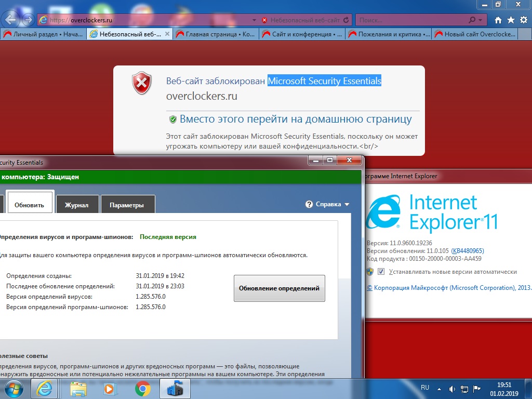
Task: Toggle Устанавливать новые версии автоматически checkbox
Action: [381, 271]
